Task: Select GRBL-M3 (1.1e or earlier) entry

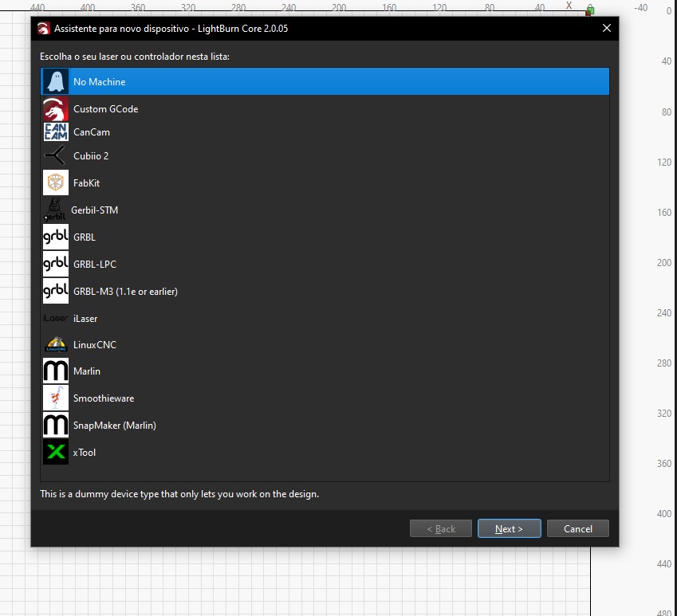Action: pos(125,292)
